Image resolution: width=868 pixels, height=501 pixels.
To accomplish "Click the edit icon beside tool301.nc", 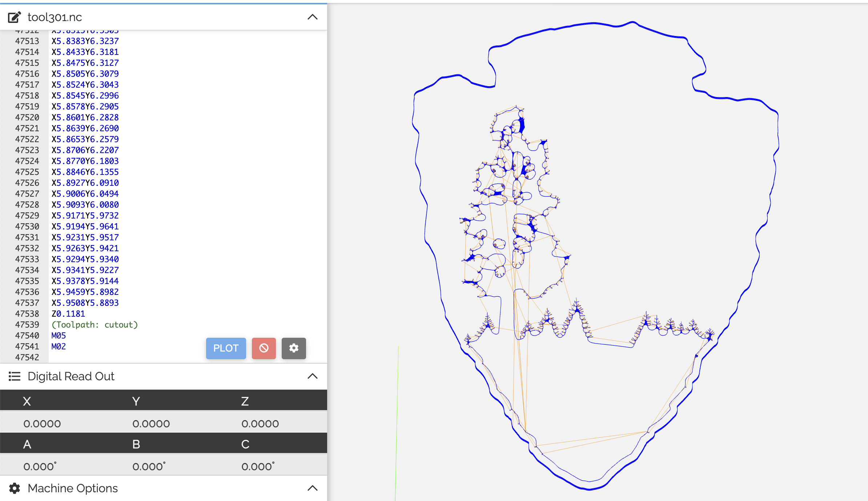I will point(15,17).
